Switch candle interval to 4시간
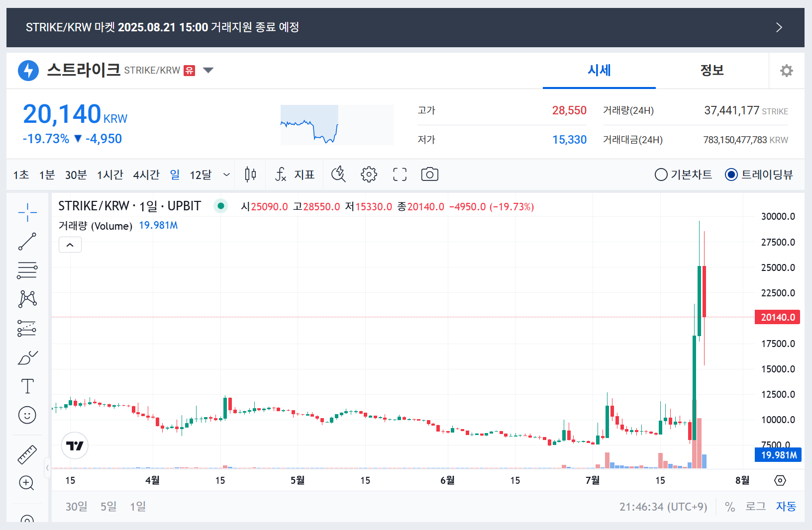 tap(146, 175)
